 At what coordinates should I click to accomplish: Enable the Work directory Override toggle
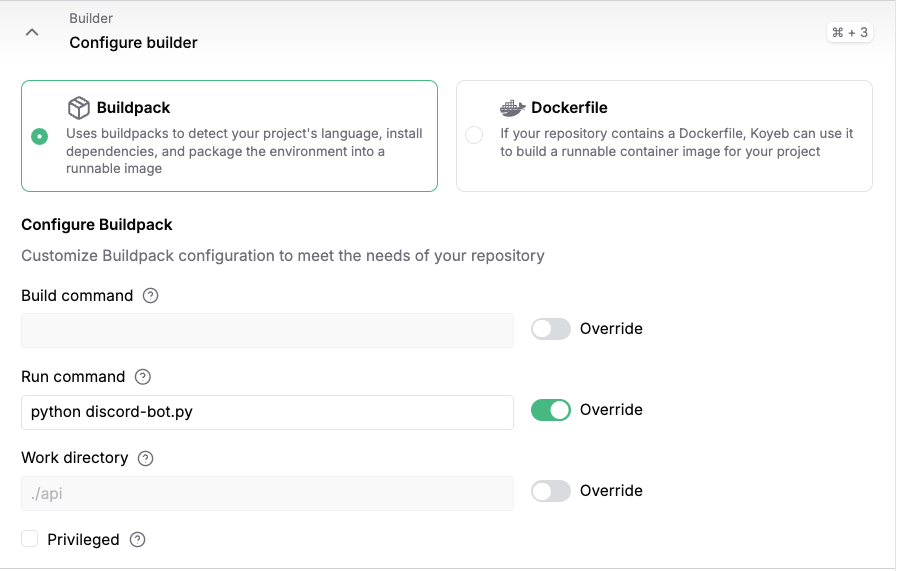[550, 491]
